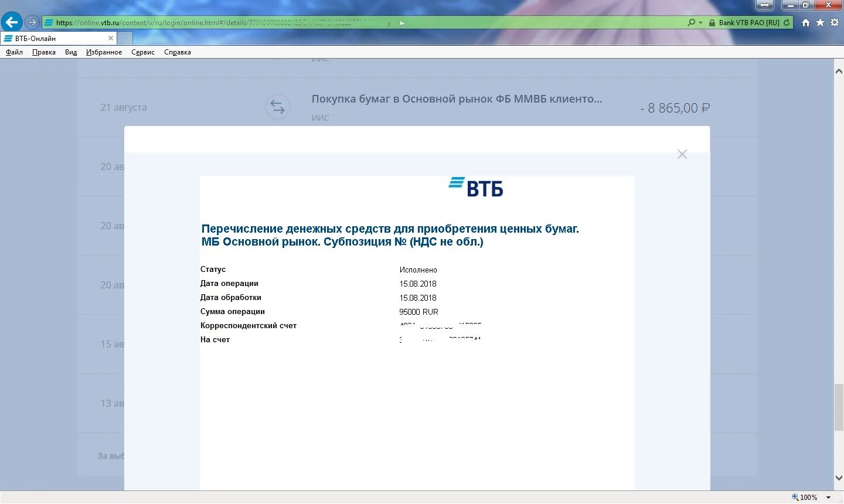Select the ВТБ-Онлайн browser tab

59,38
